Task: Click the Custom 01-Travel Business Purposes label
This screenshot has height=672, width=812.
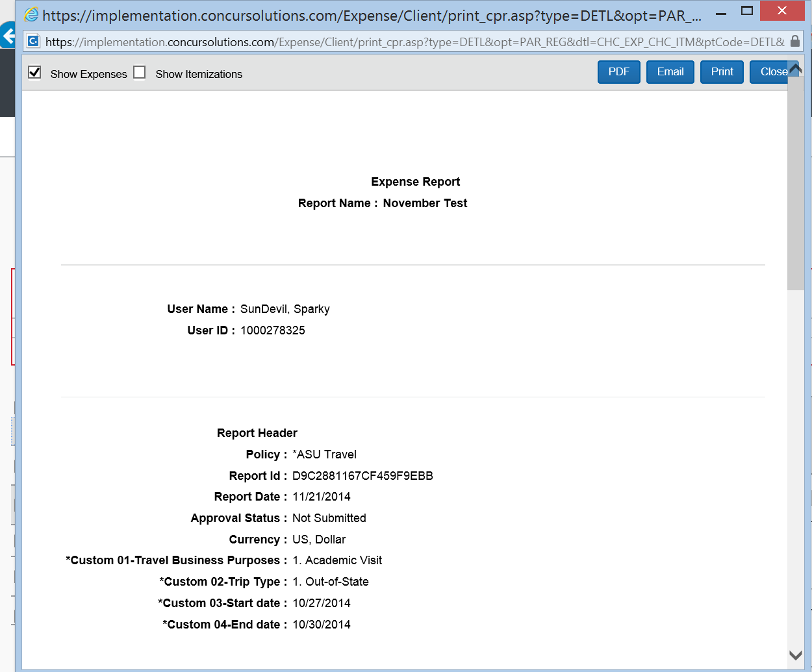Action: (176, 560)
